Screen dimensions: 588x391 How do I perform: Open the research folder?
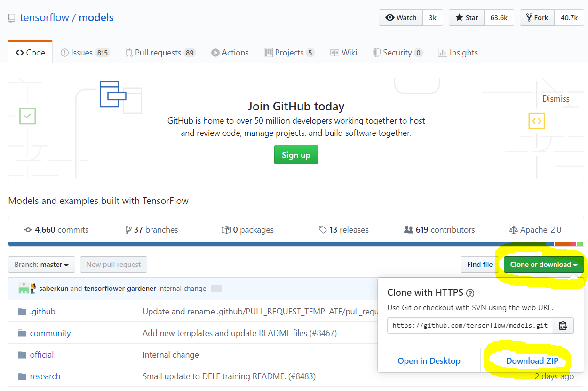(x=45, y=376)
